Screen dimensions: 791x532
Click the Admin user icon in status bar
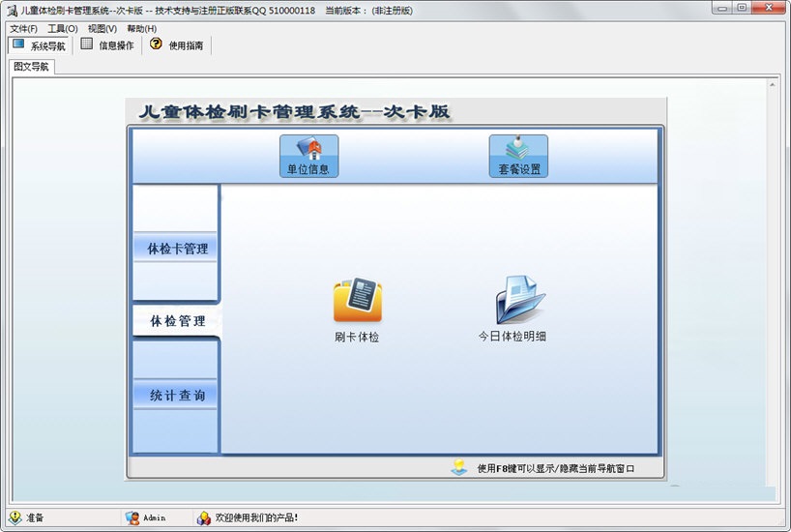pyautogui.click(x=132, y=517)
